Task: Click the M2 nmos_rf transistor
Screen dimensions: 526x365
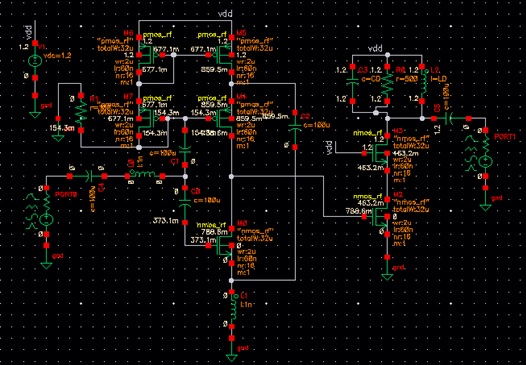Action: 378,217
